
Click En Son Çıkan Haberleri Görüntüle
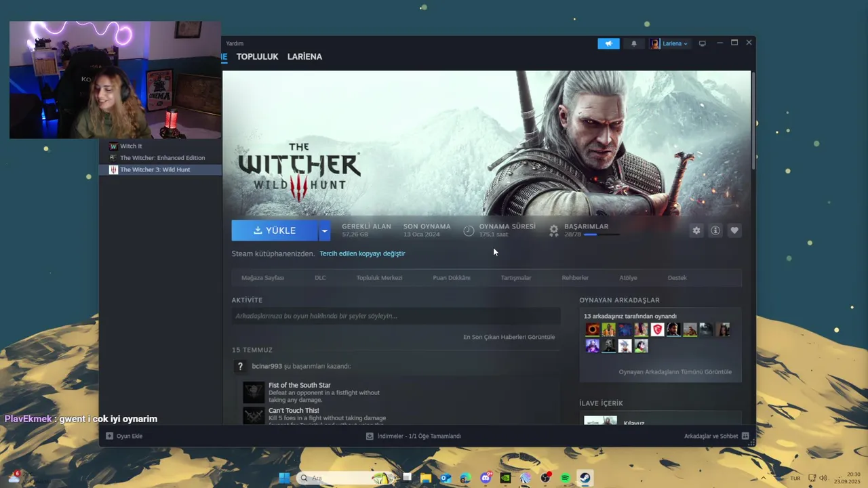[509, 337]
